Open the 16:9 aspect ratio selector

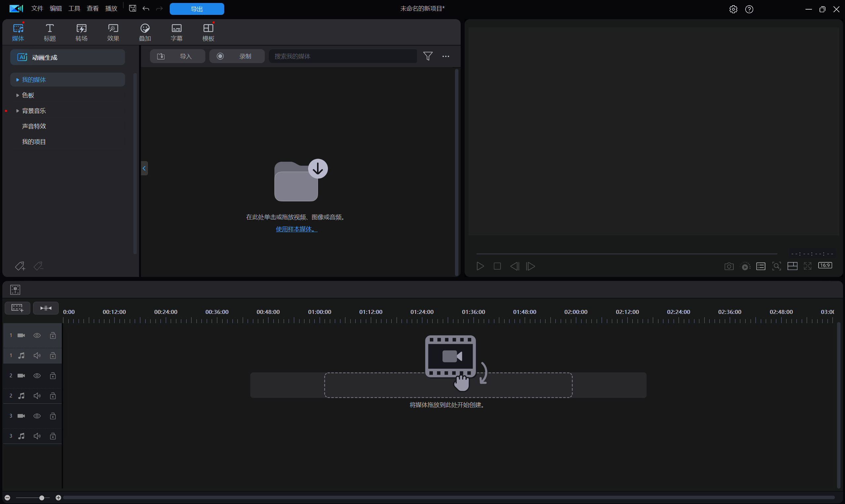tap(825, 266)
